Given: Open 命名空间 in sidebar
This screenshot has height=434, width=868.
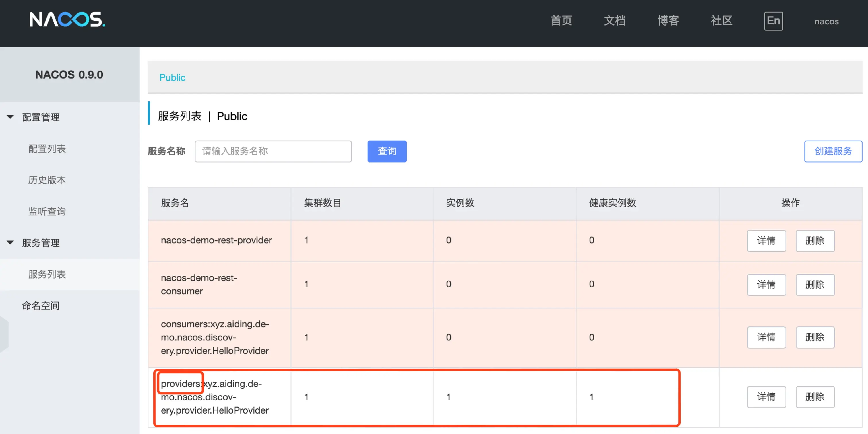Looking at the screenshot, I should [41, 305].
